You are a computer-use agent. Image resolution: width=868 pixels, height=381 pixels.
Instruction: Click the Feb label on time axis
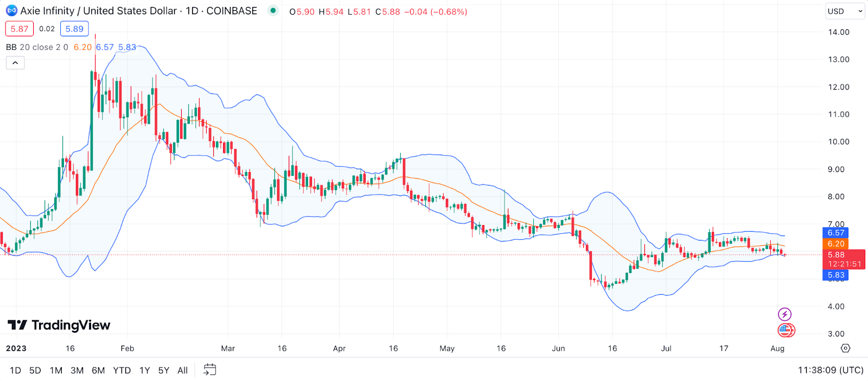pyautogui.click(x=127, y=348)
